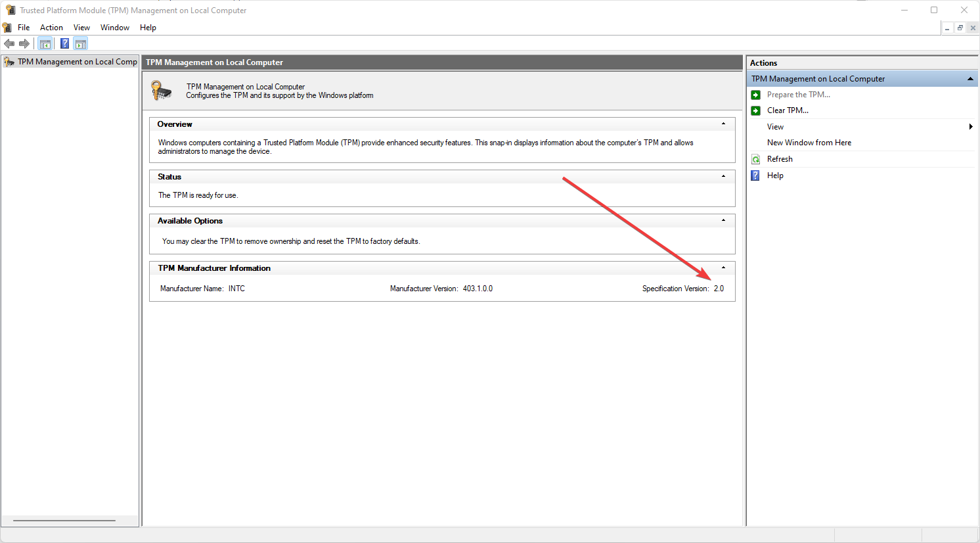The height and width of the screenshot is (543, 980).
Task: Toggle Show/Hide Action Pane icon
Action: coord(81,44)
